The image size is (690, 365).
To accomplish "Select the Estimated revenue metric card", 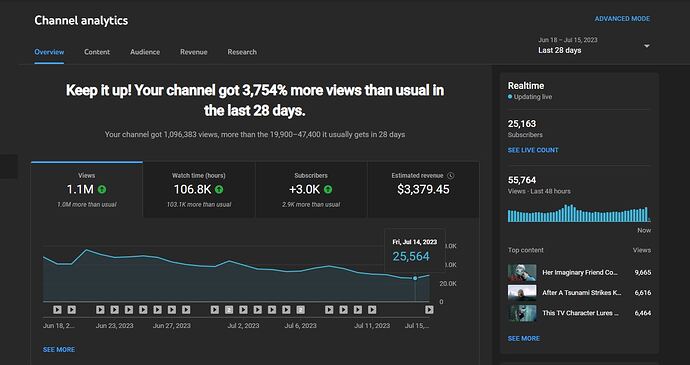I will pos(423,190).
